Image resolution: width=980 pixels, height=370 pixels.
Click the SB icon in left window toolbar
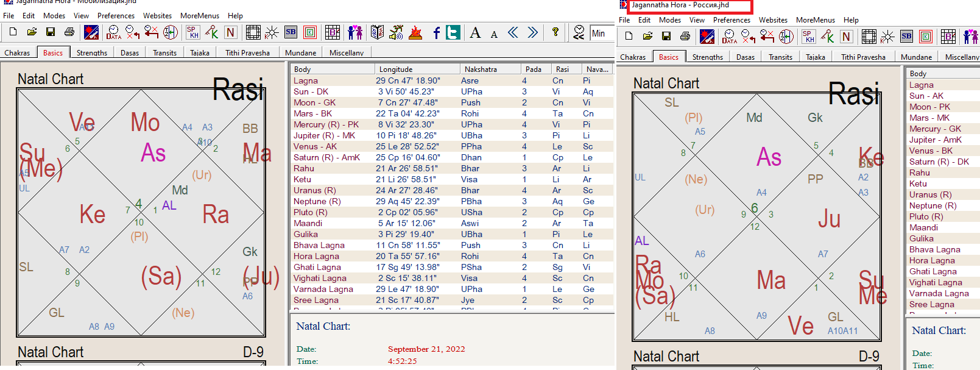pyautogui.click(x=291, y=32)
